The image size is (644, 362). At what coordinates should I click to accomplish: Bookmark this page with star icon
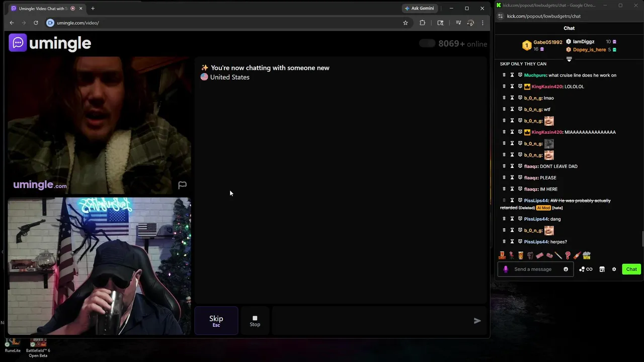[405, 23]
